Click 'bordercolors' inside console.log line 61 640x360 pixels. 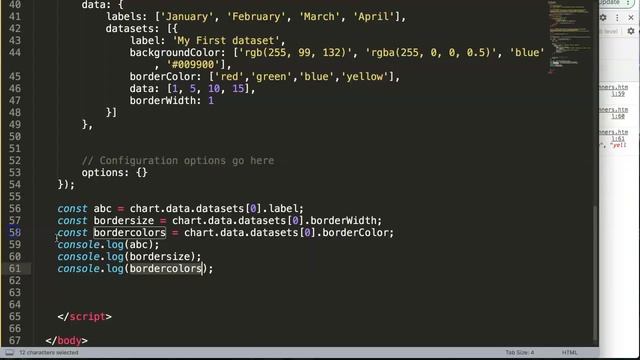165,269
